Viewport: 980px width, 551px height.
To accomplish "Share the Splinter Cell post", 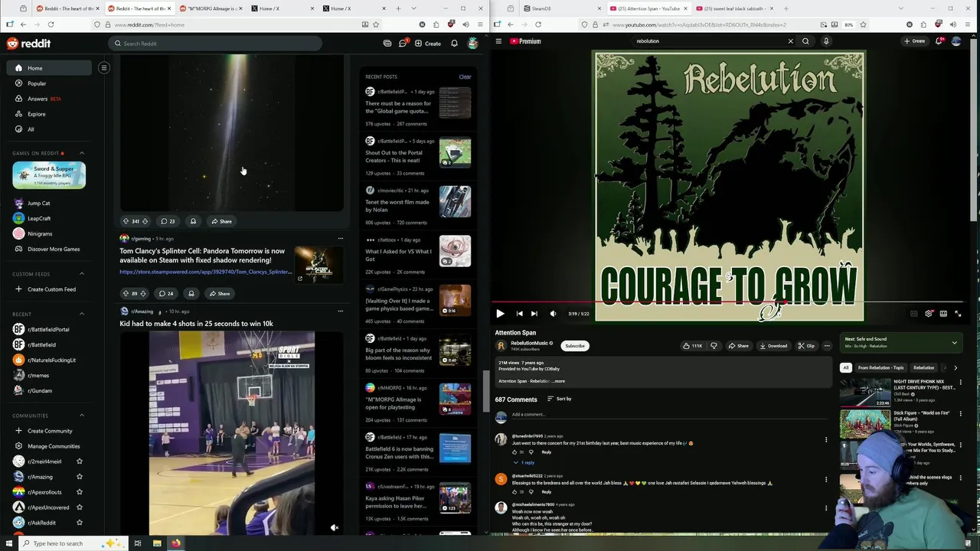I will (x=220, y=293).
